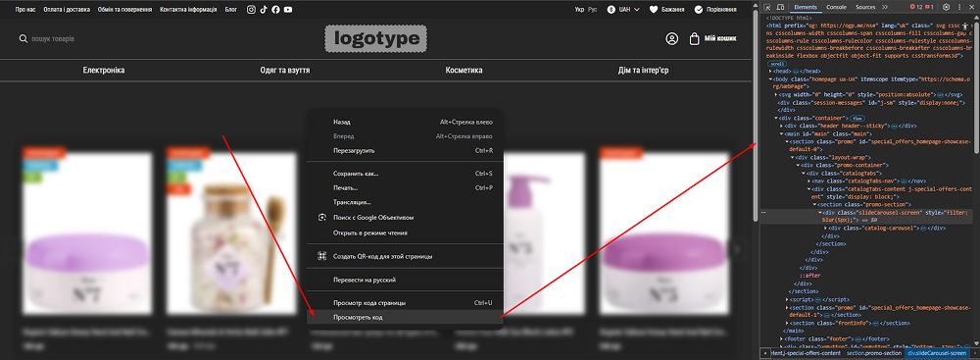Image resolution: width=980 pixels, height=360 pixels.
Task: Open the TikTok social icon
Action: tap(263, 10)
